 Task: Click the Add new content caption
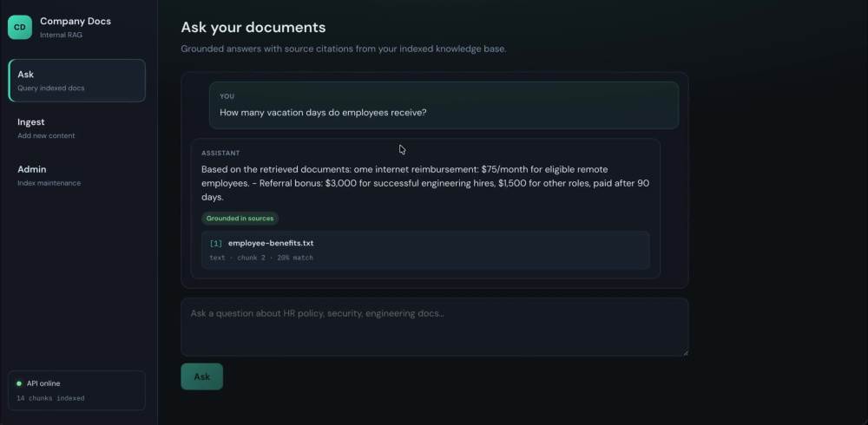point(46,135)
